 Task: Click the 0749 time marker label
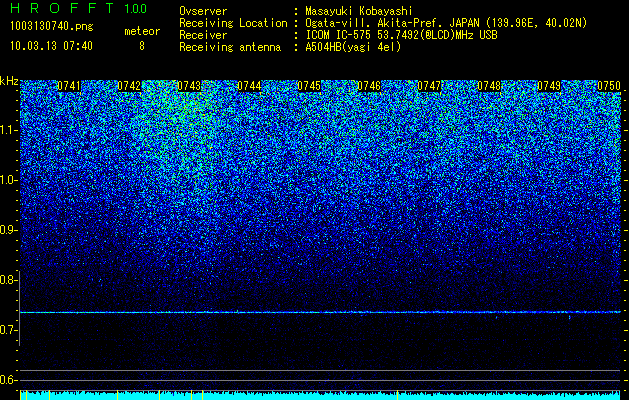pos(549,86)
